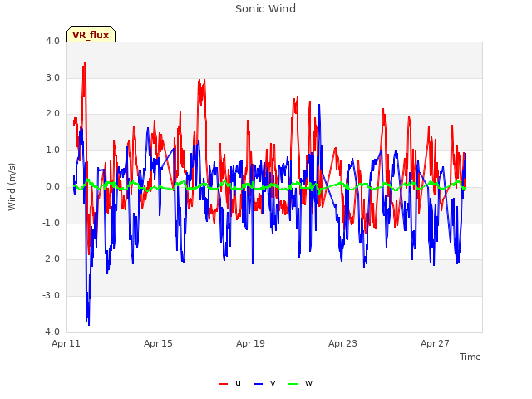Click the Apr 19 x-axis tick label

(250, 343)
